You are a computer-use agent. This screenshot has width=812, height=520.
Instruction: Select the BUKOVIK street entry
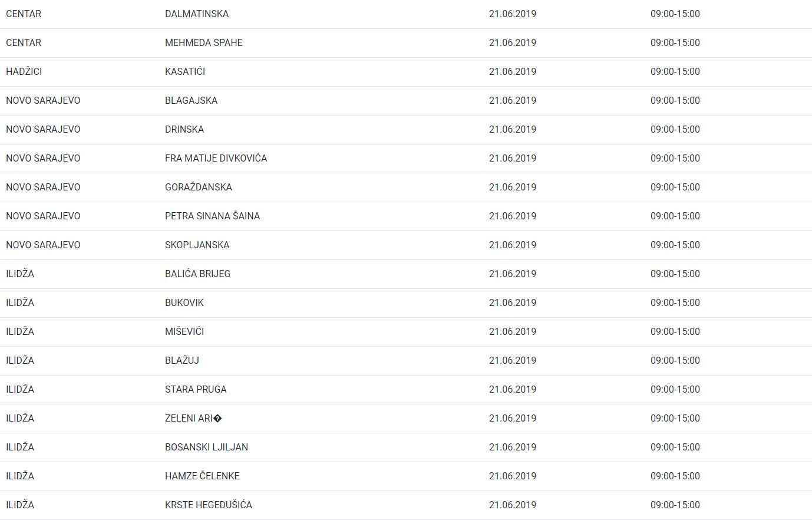point(184,302)
